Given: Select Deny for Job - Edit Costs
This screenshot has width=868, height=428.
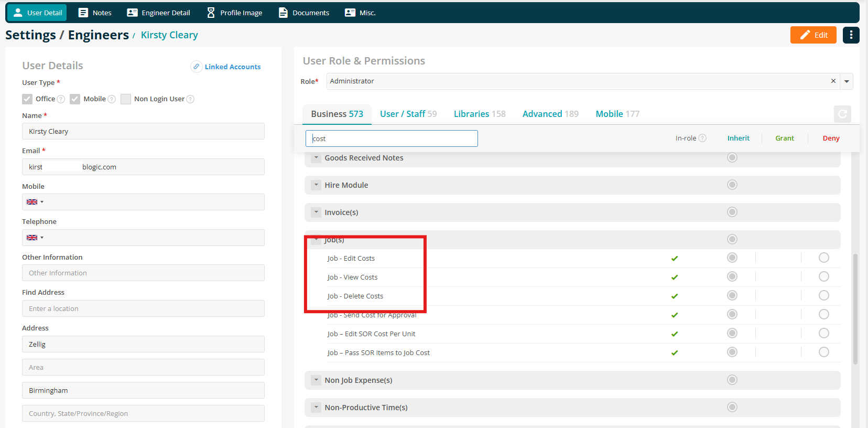Looking at the screenshot, I should pos(824,258).
